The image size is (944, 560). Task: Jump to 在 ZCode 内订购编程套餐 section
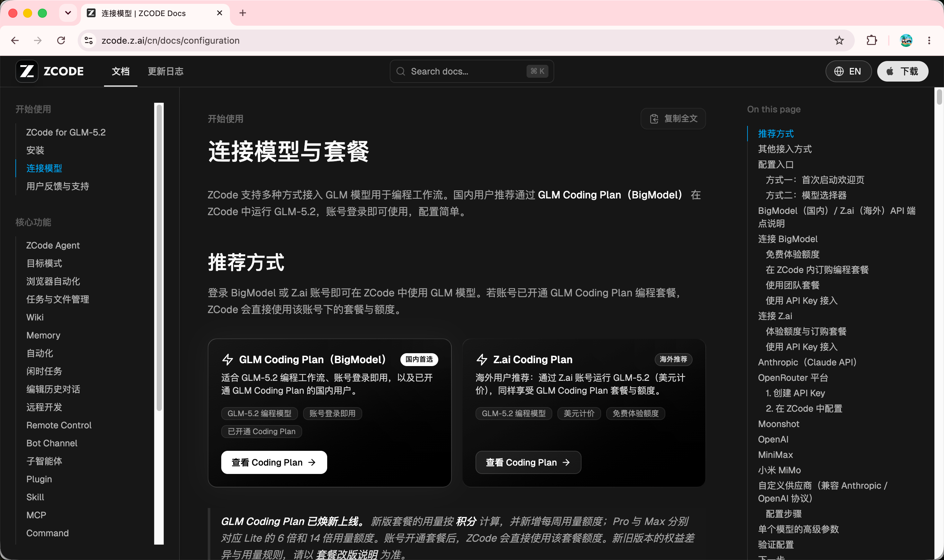point(817,270)
